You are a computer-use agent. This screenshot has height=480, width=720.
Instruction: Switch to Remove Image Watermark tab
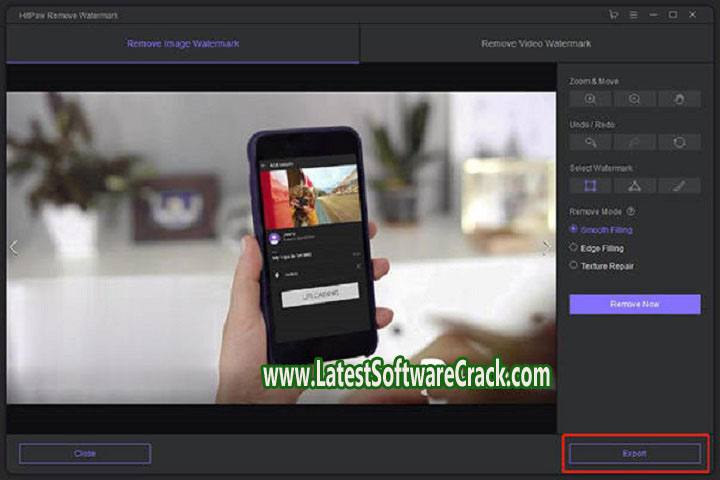click(x=182, y=44)
